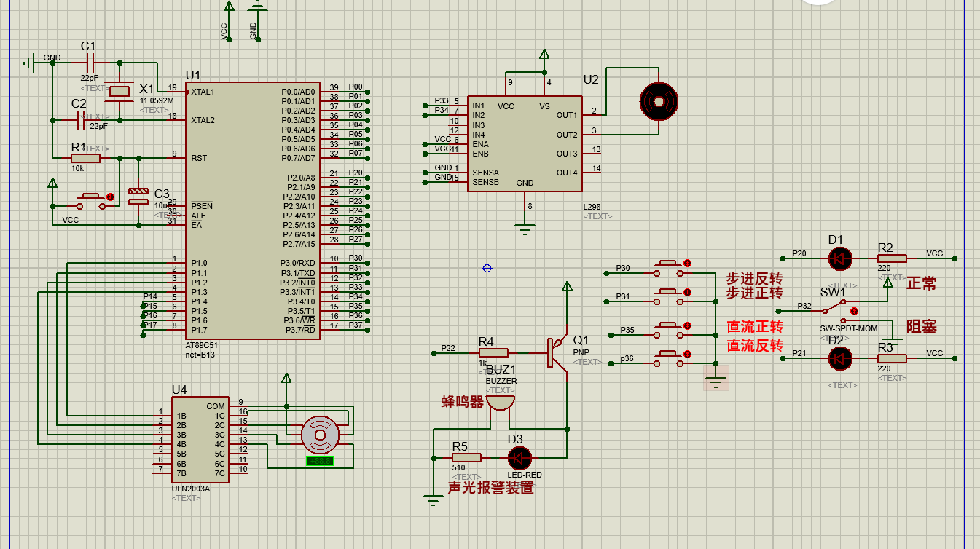Click the P34 terminal on L298 IN2
Image resolution: width=980 pixels, height=549 pixels.
point(442,110)
